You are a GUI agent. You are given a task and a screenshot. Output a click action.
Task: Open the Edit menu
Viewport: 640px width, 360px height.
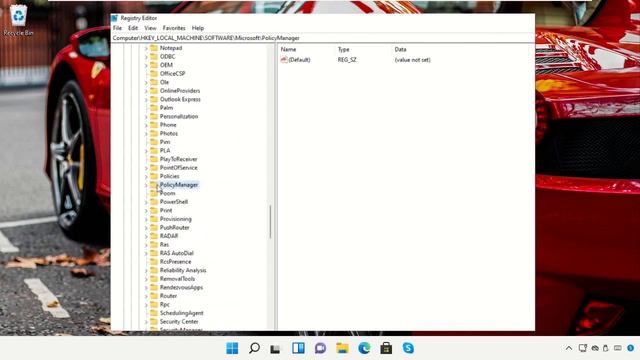133,28
